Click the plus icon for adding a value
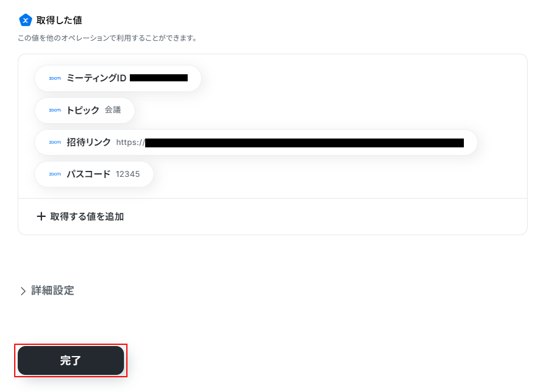Image resolution: width=540 pixels, height=392 pixels. click(x=41, y=216)
